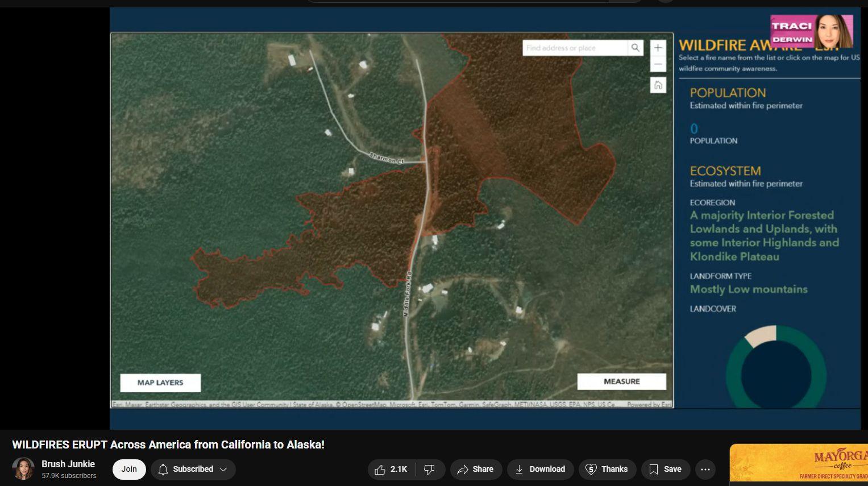Click the Find address or place field

click(575, 48)
